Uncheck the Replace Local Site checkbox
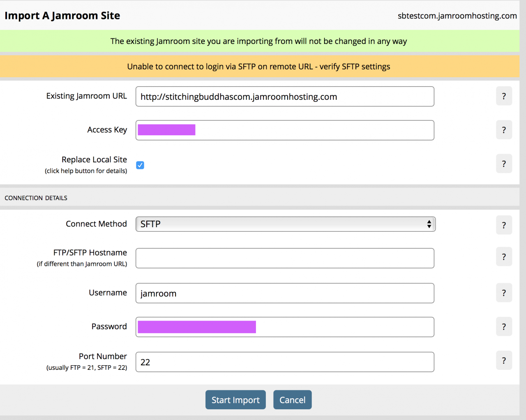This screenshot has width=526, height=420. click(x=140, y=165)
